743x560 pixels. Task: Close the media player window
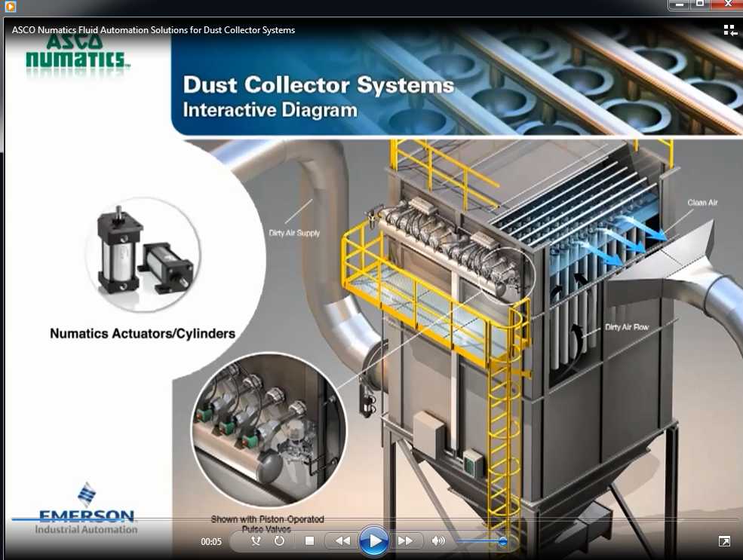(726, 5)
